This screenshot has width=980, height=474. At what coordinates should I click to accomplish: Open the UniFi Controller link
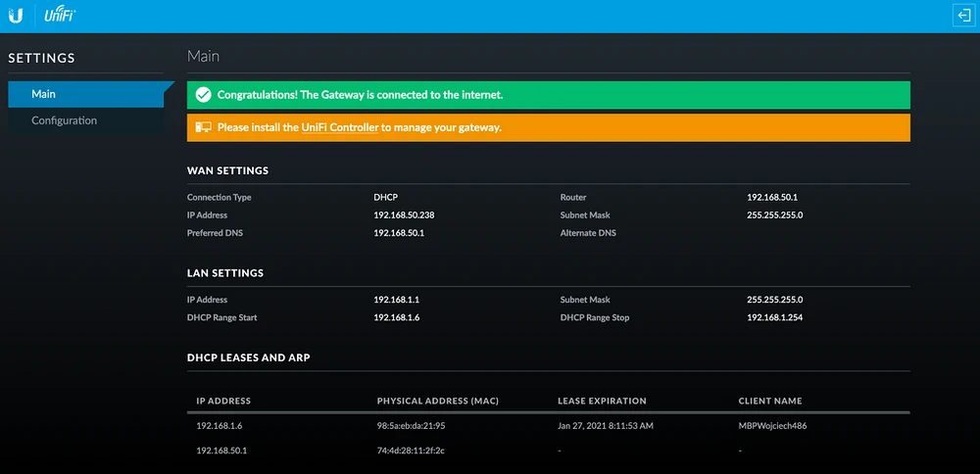click(x=339, y=127)
